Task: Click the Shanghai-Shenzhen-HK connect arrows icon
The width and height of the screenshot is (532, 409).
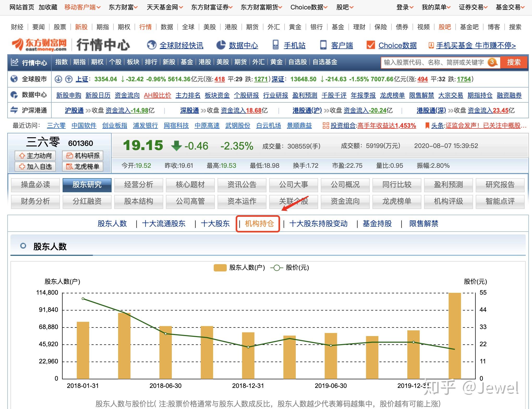Action: tap(14, 110)
